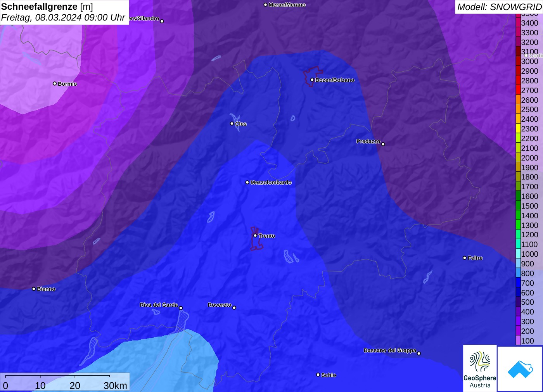This screenshot has height=392, width=543.
Task: Click the 'Bassano del Grappa' label
Action: (390, 350)
